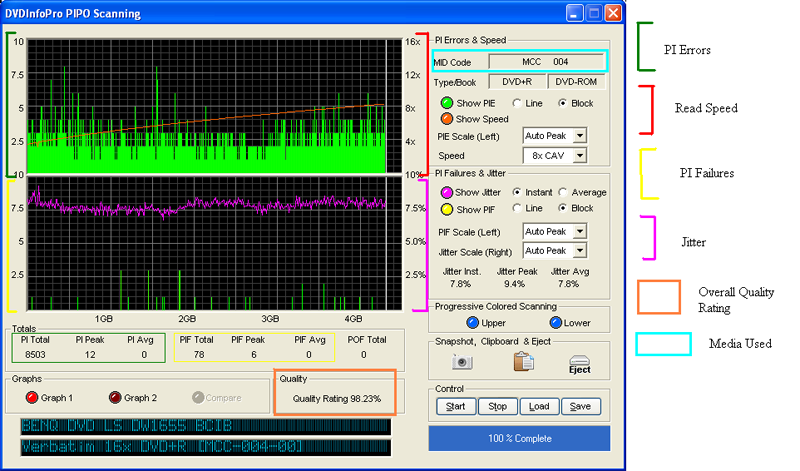This screenshot has width=800, height=471.
Task: Click the greyed Compare indicator
Action: click(198, 398)
